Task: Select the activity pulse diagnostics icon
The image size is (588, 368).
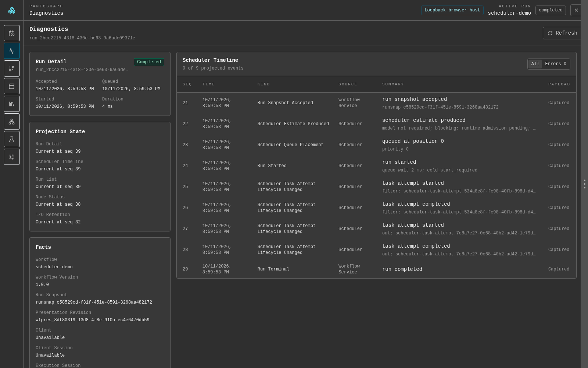Action: point(12,51)
